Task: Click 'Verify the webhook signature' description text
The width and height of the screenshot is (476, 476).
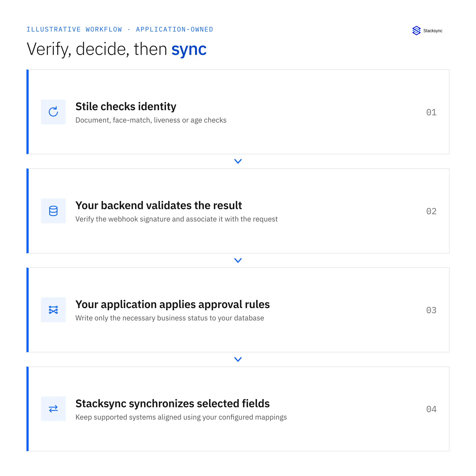Action: [x=176, y=219]
